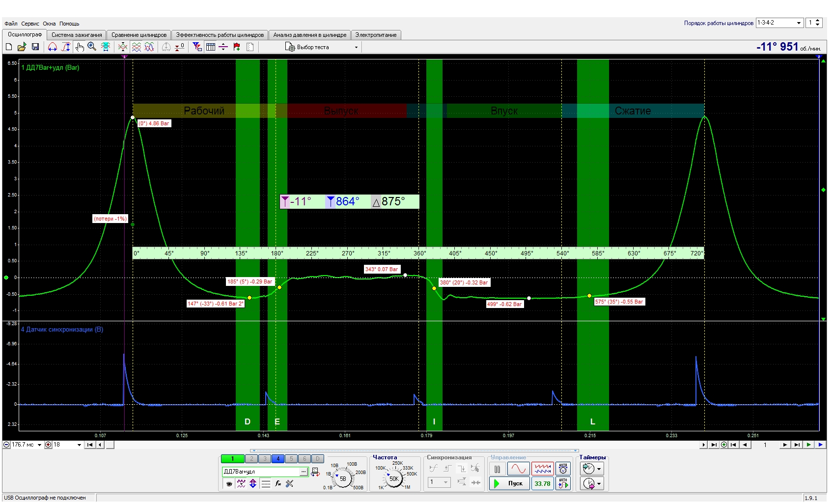Open the cylinder firing order 1-3-4-2 dropdown
This screenshot has height=504, width=833.
(779, 23)
